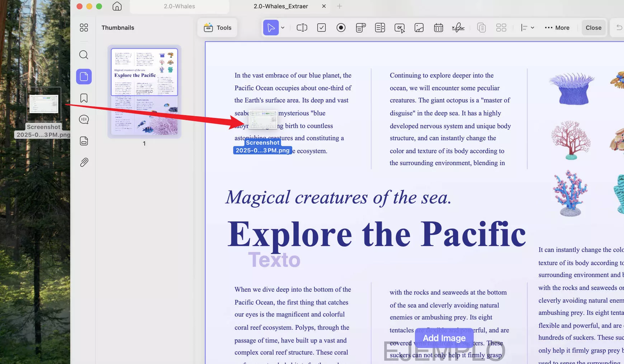Open the Tools menu button
This screenshot has width=624, height=364.
217,28
